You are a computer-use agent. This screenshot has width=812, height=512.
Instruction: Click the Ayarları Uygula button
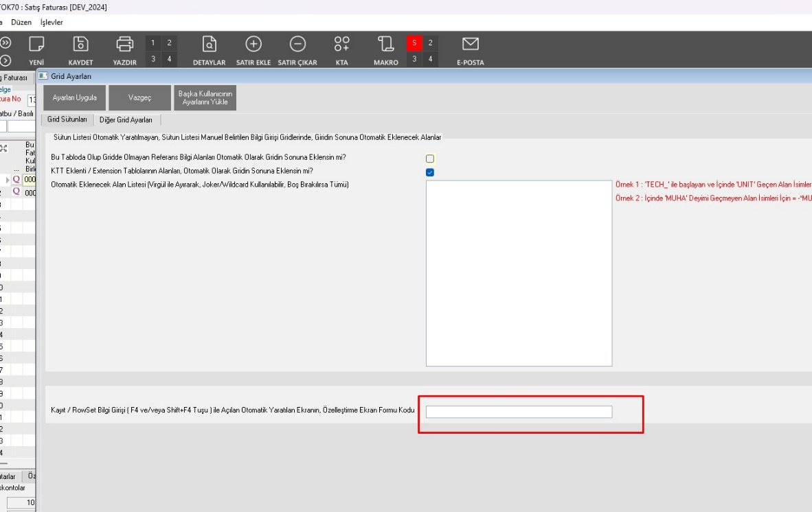75,97
